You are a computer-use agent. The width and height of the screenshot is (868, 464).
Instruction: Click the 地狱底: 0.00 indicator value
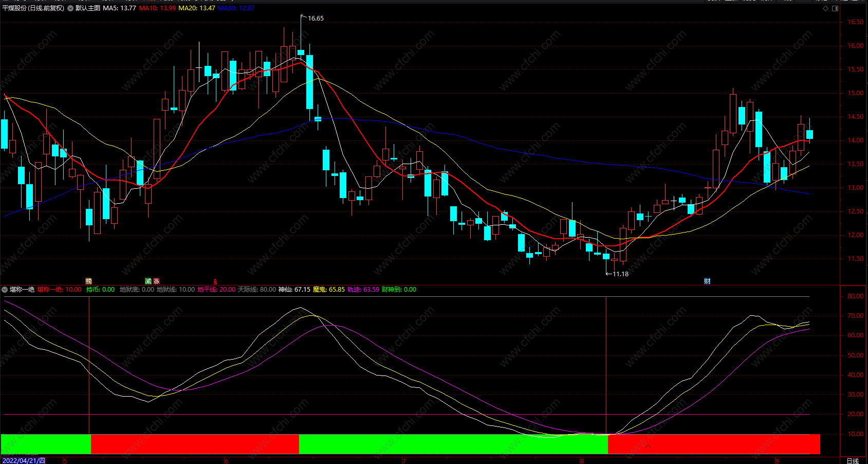click(137, 290)
